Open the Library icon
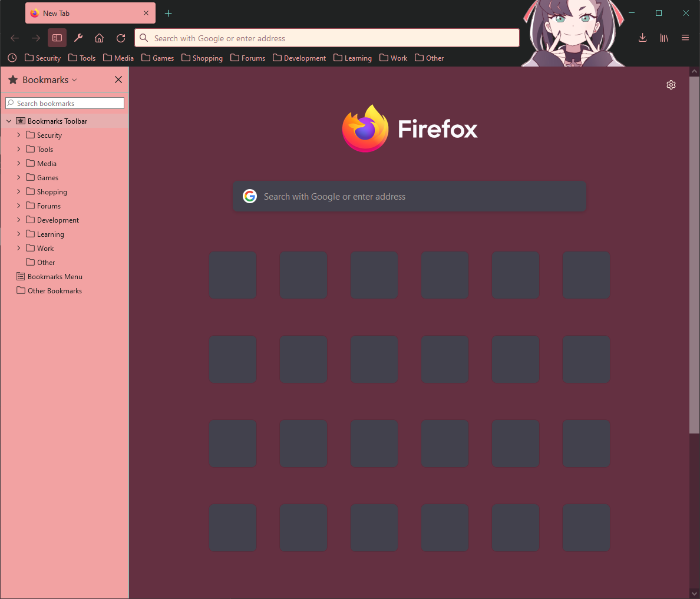The width and height of the screenshot is (700, 599). [x=664, y=38]
